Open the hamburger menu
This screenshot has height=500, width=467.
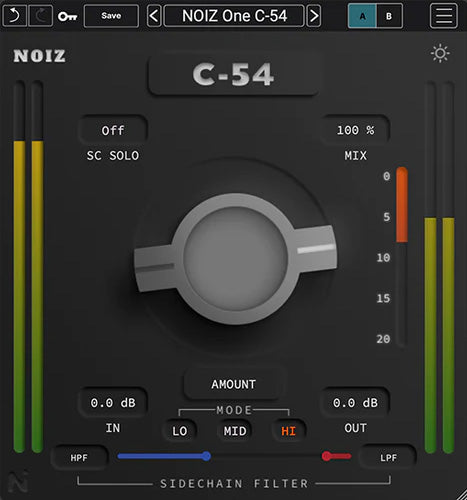click(x=444, y=16)
